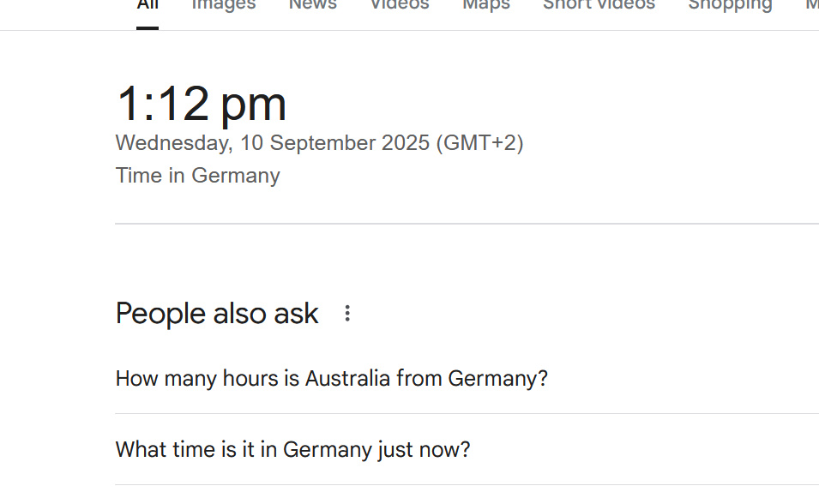Expand "How many hours is Australia from Germany?"
The width and height of the screenshot is (819, 504).
pyautogui.click(x=332, y=378)
